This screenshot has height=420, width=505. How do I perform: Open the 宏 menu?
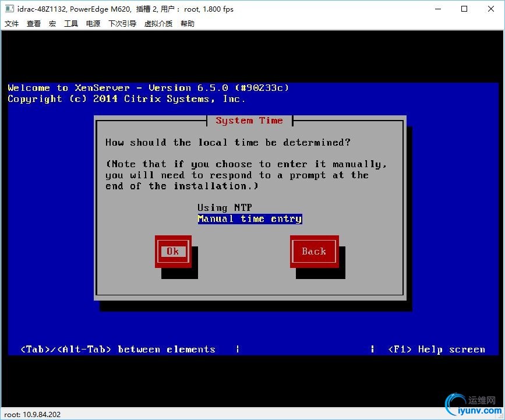(x=52, y=23)
